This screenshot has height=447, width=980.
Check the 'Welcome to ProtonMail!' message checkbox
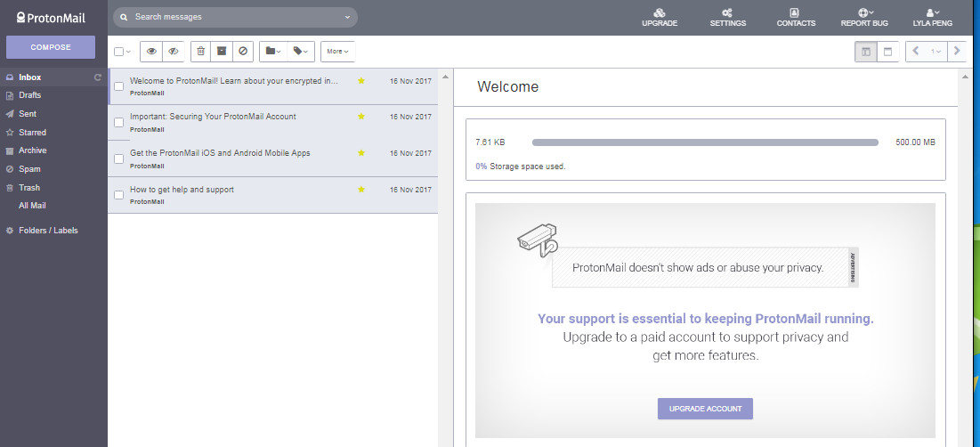pos(118,86)
